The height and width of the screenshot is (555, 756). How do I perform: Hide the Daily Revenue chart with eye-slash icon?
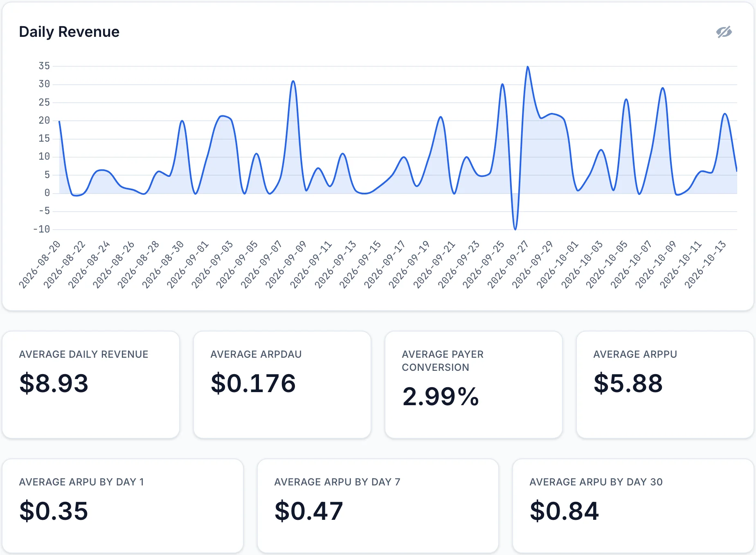(724, 32)
